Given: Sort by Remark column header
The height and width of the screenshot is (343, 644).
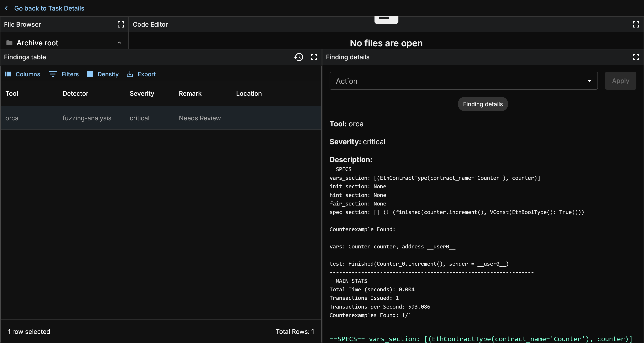Looking at the screenshot, I should (190, 93).
